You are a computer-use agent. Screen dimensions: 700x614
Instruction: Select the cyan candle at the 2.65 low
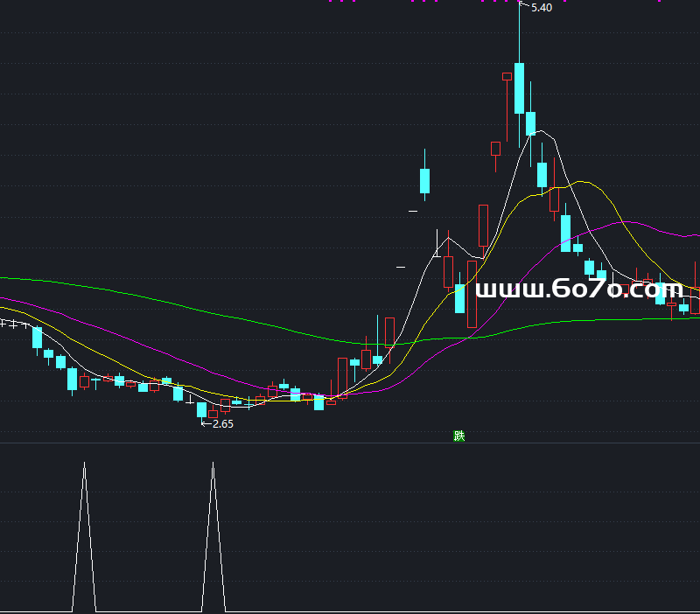202,409
